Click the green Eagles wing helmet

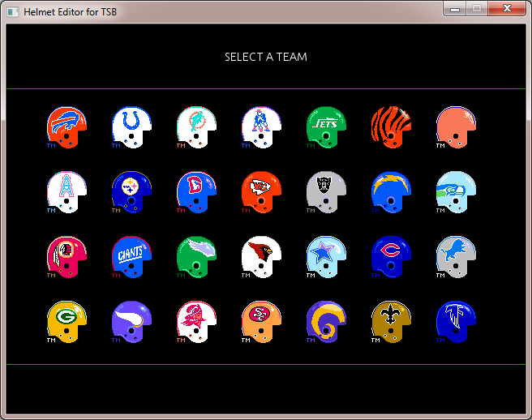point(196,257)
